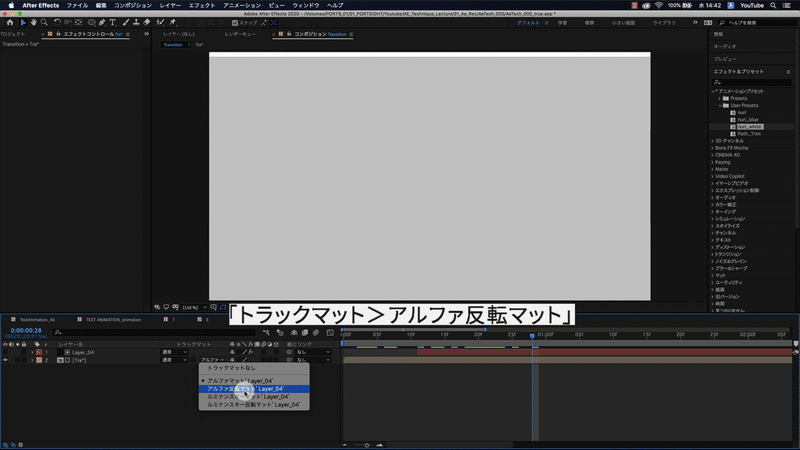
Task: Toggle shy switch for Layer_04
Action: point(232,352)
